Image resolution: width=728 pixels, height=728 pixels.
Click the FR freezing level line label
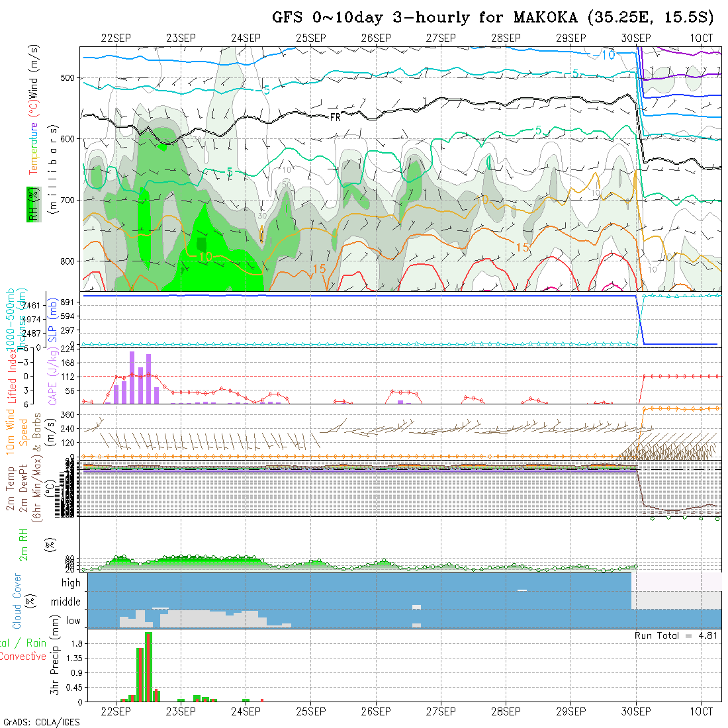coord(335,116)
